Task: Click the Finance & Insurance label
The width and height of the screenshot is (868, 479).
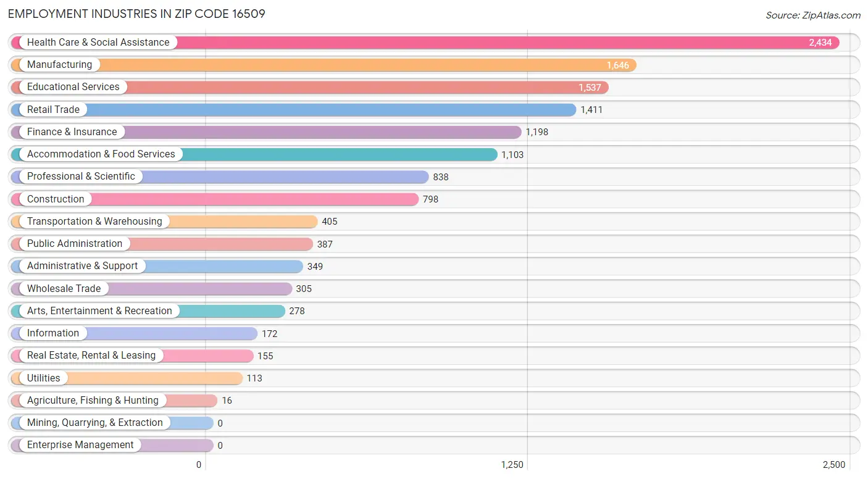Action: (x=72, y=132)
